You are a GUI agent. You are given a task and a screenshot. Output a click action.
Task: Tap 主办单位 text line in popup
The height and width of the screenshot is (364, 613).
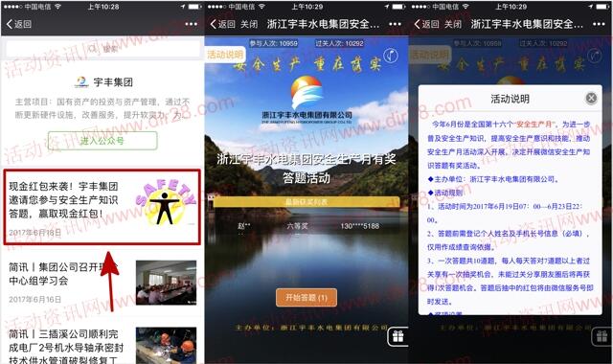pyautogui.click(x=493, y=179)
